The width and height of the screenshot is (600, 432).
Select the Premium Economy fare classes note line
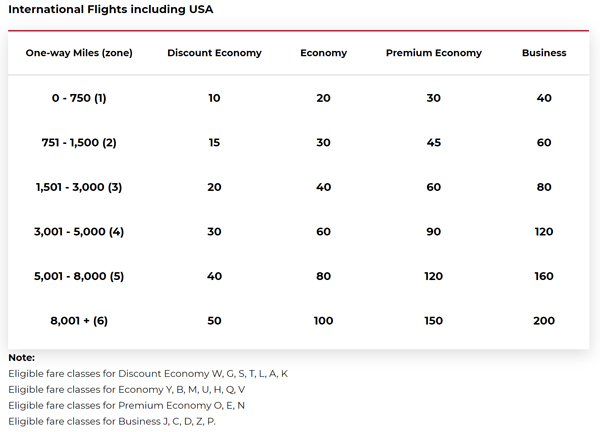click(x=126, y=406)
